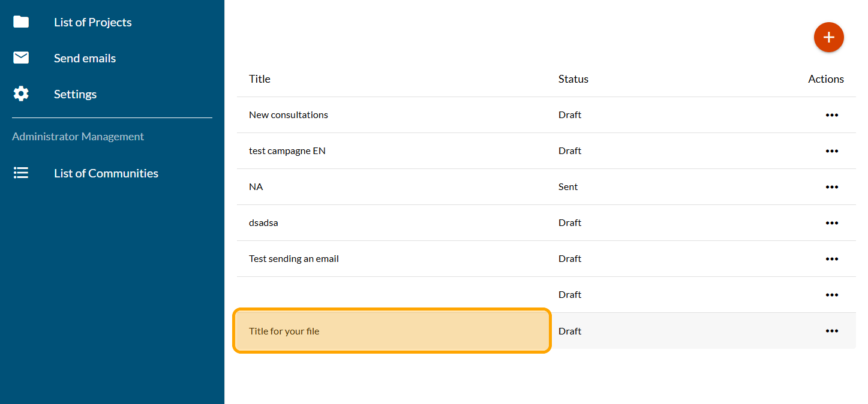Open actions for Title for your file

tap(831, 331)
